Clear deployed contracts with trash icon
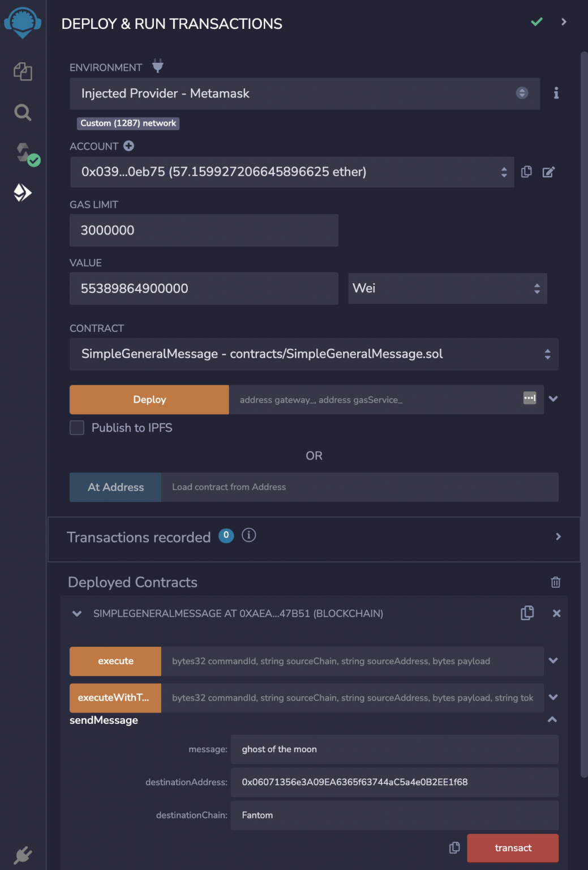The width and height of the screenshot is (588, 870). pos(556,582)
